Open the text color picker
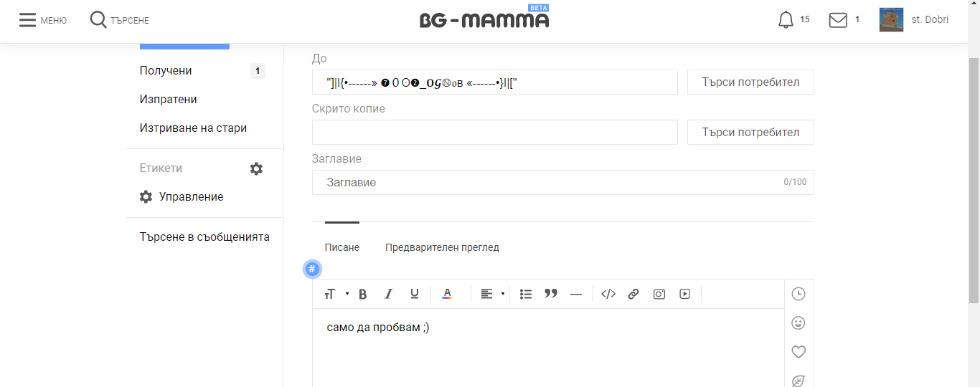This screenshot has height=387, width=980. [x=447, y=294]
